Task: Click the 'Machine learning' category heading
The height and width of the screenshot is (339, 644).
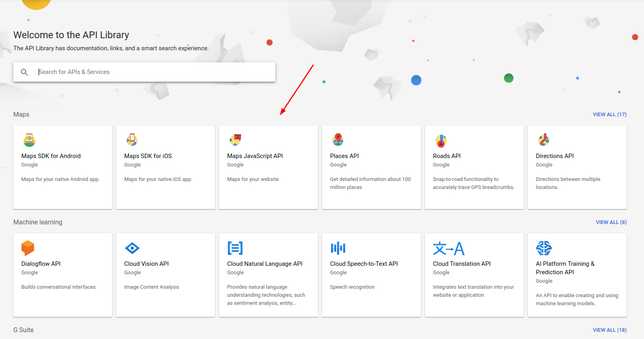Action: click(x=38, y=222)
